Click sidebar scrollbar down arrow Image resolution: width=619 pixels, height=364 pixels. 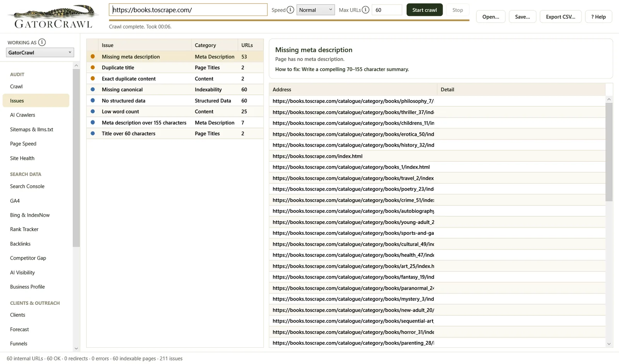[76, 349]
